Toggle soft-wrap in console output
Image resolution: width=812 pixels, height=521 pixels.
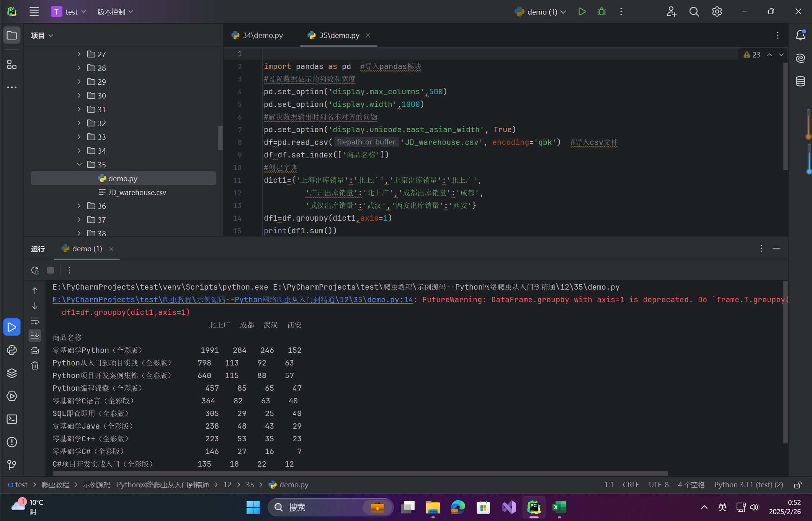pyautogui.click(x=35, y=321)
